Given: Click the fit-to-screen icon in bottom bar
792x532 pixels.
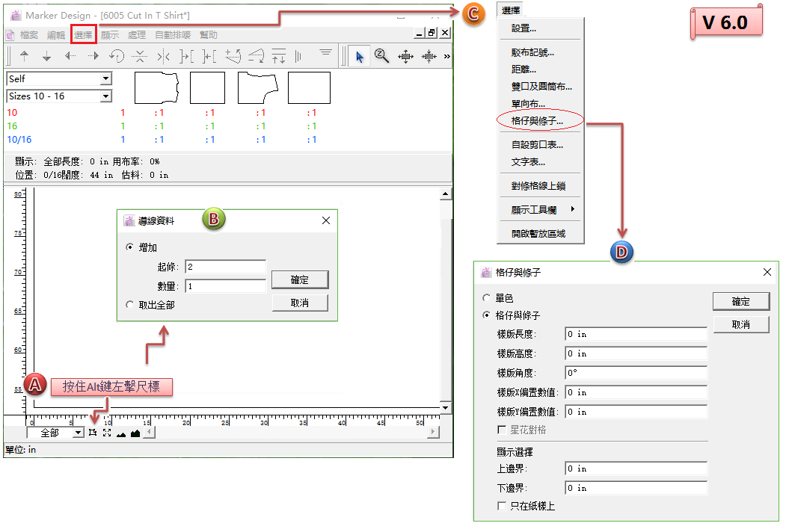Looking at the screenshot, I should [x=107, y=433].
